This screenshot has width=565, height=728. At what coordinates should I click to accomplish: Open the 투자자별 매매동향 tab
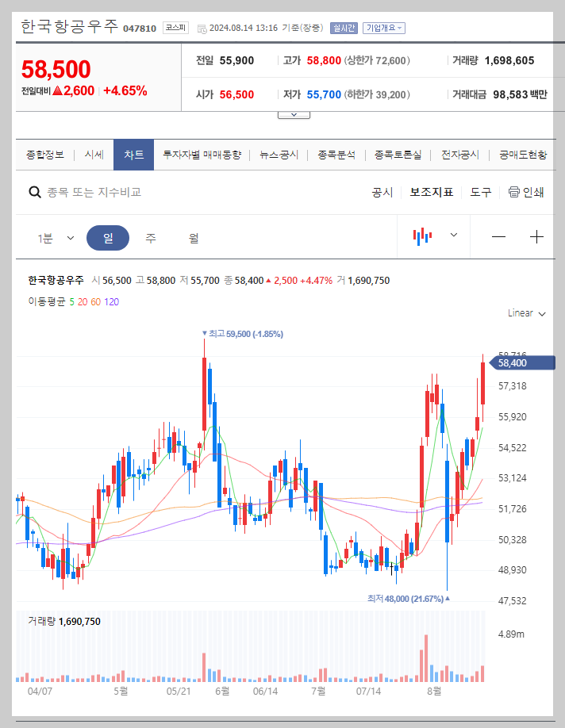point(202,155)
